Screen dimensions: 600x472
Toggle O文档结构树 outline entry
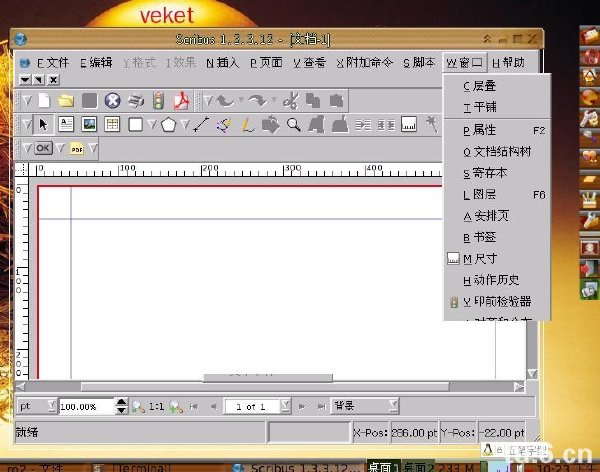(497, 152)
